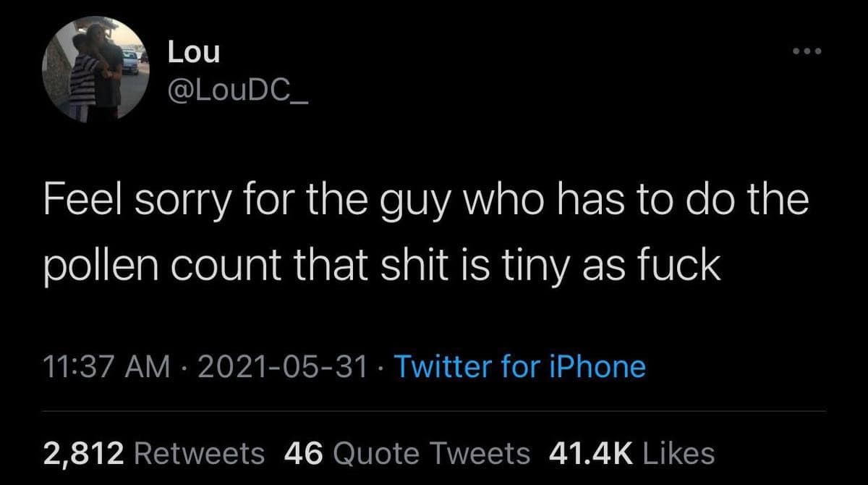The width and height of the screenshot is (868, 485).
Task: Open the Twitter for iPhone source link
Action: pos(518,366)
